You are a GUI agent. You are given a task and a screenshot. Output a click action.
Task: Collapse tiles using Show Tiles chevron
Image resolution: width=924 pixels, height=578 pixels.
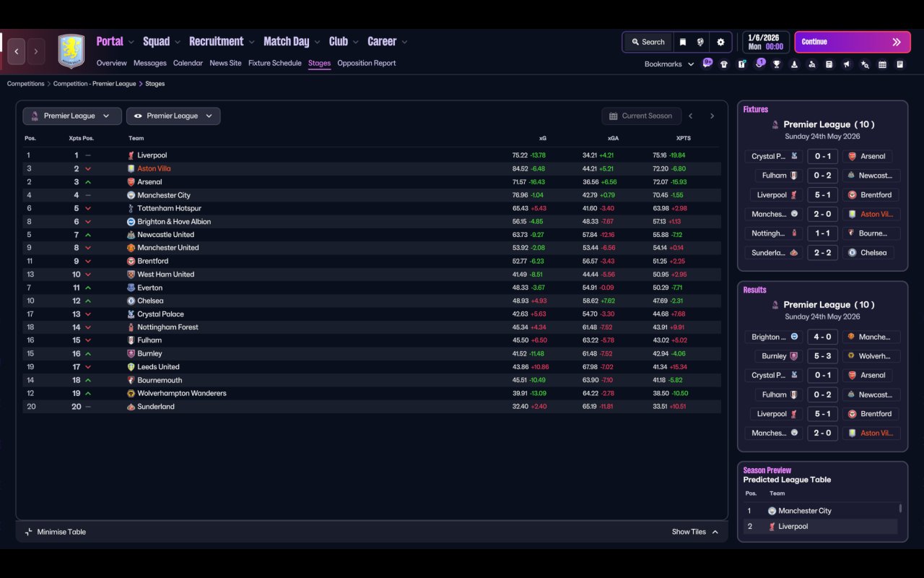pyautogui.click(x=715, y=532)
